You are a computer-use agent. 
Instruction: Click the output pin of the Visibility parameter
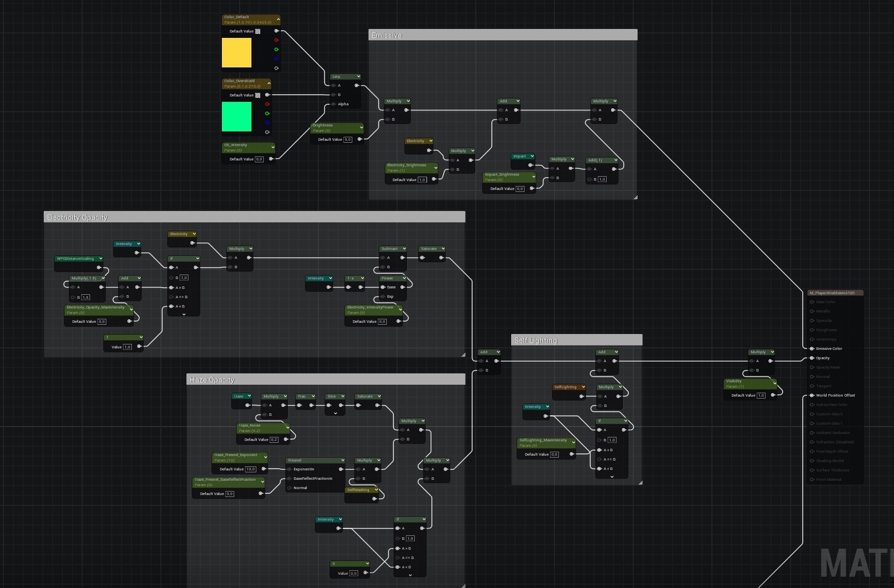(773, 395)
